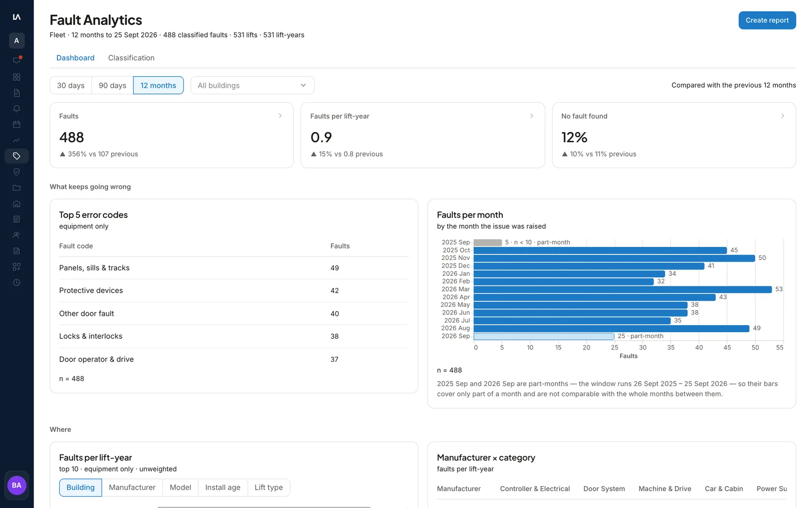Image resolution: width=812 pixels, height=508 pixels.
Task: Click the 2026 Mar bar in chart
Action: click(x=623, y=290)
